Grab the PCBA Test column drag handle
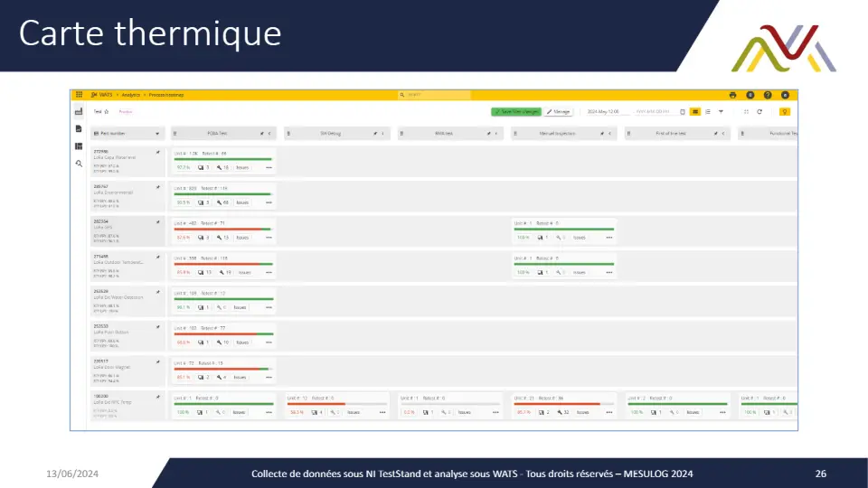This screenshot has height=488, width=868. click(x=175, y=134)
